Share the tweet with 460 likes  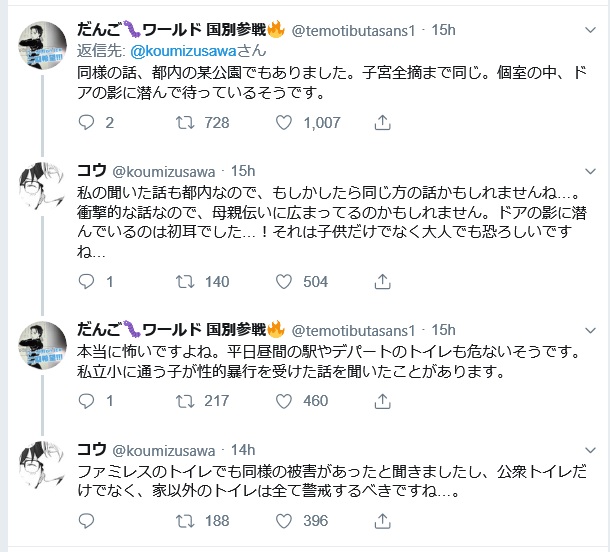[x=381, y=401]
